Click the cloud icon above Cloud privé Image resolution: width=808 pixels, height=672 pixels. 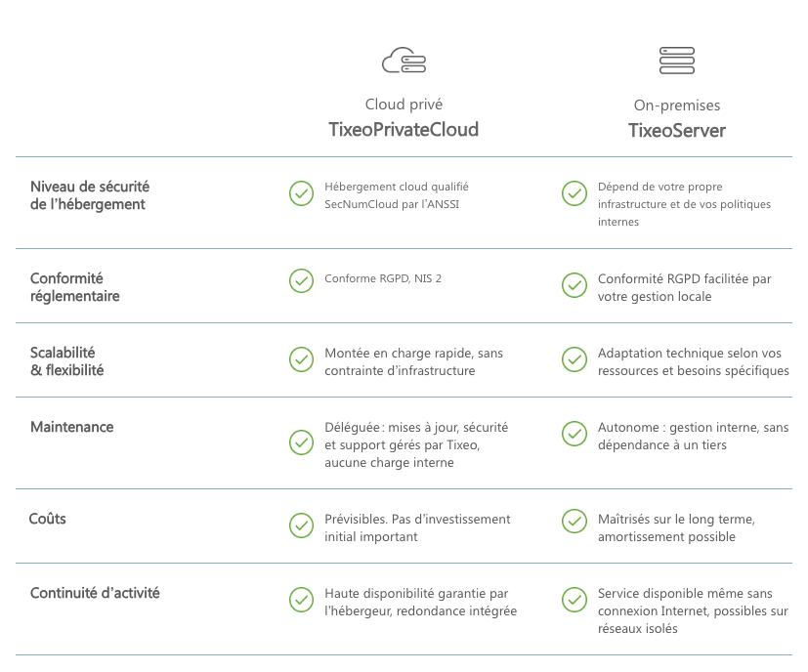(x=404, y=61)
